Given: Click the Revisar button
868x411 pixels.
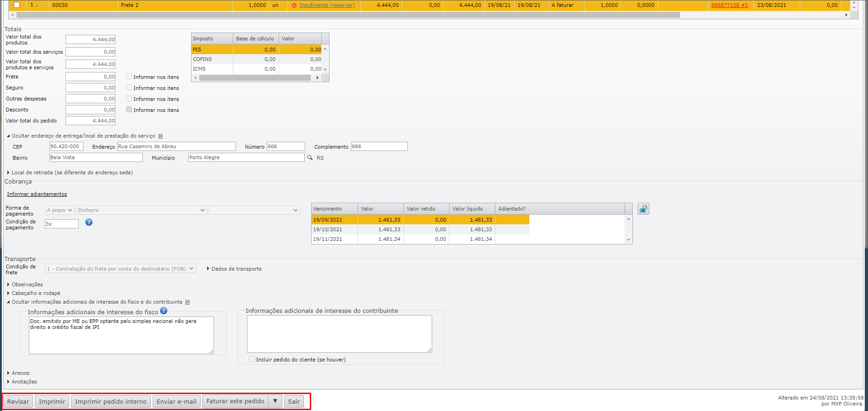Looking at the screenshot, I should (x=18, y=401).
